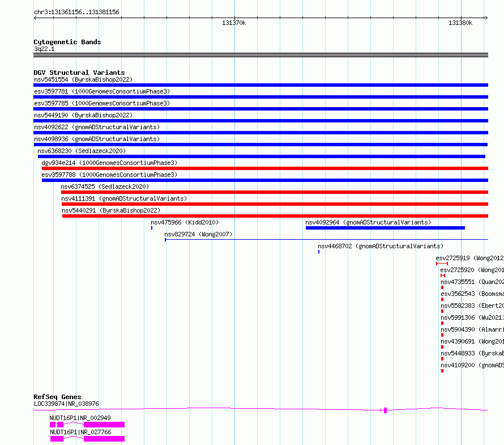The width and height of the screenshot is (504, 445).
Task: Select the nsv5582383 variant label
Action: [472, 306]
